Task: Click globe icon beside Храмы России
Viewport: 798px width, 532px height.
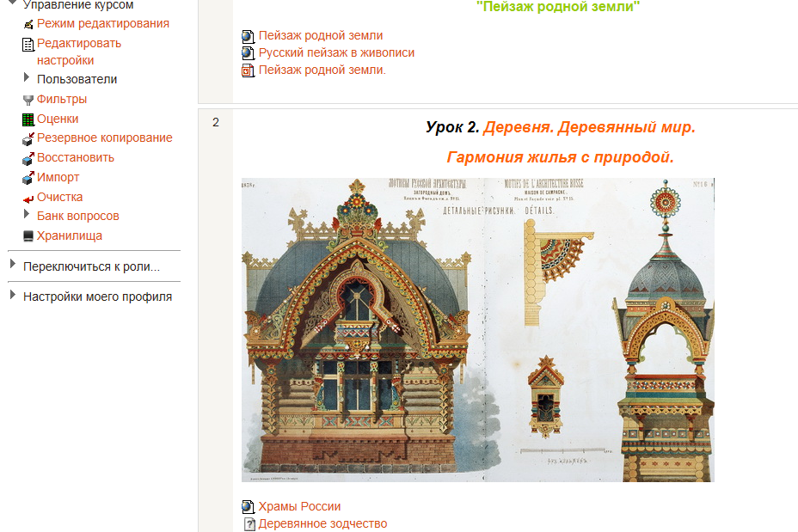Action: (248, 507)
